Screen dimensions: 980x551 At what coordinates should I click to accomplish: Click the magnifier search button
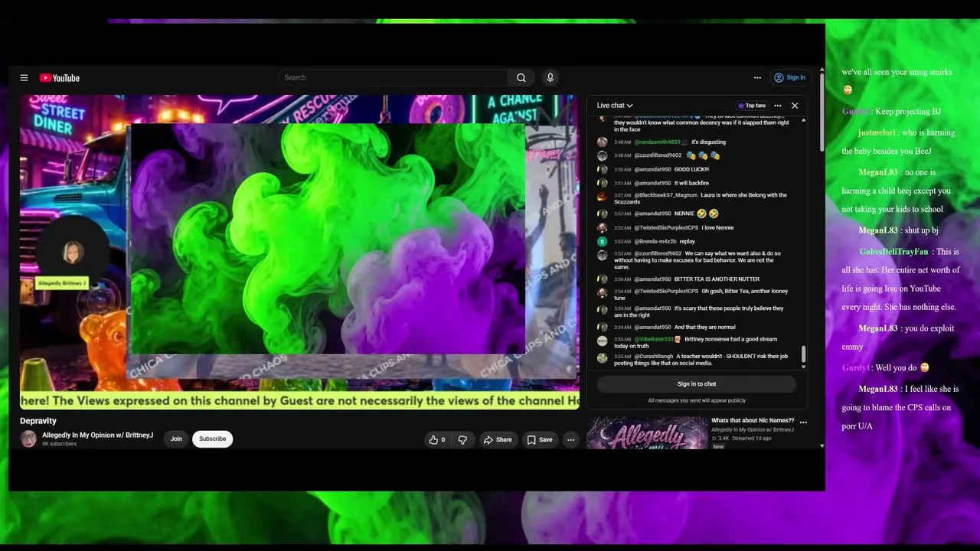point(521,77)
